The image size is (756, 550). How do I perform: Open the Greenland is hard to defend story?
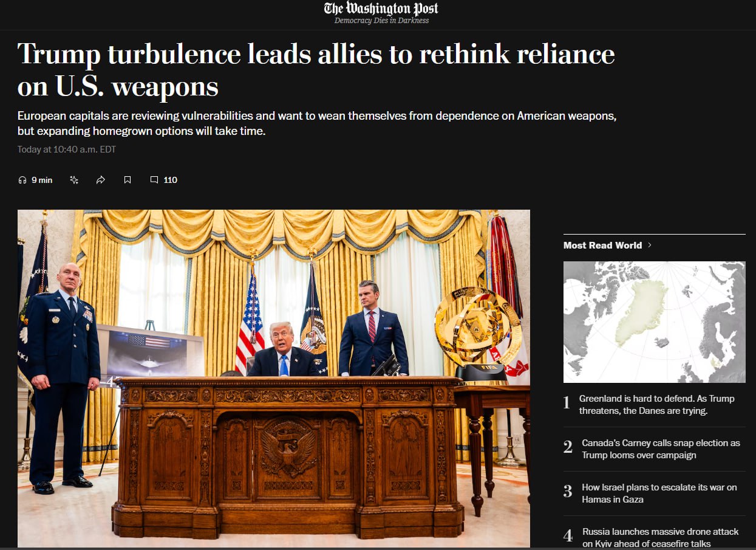pyautogui.click(x=656, y=405)
